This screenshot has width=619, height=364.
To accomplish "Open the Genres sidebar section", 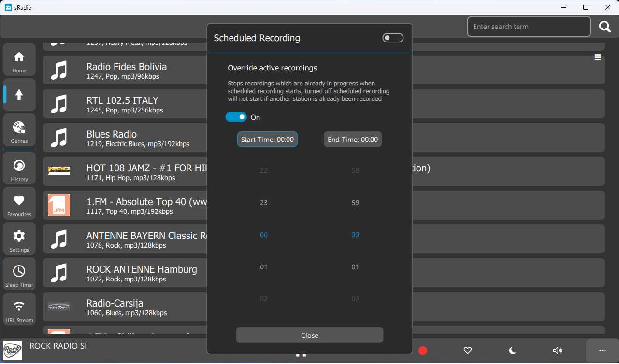I will (x=19, y=131).
